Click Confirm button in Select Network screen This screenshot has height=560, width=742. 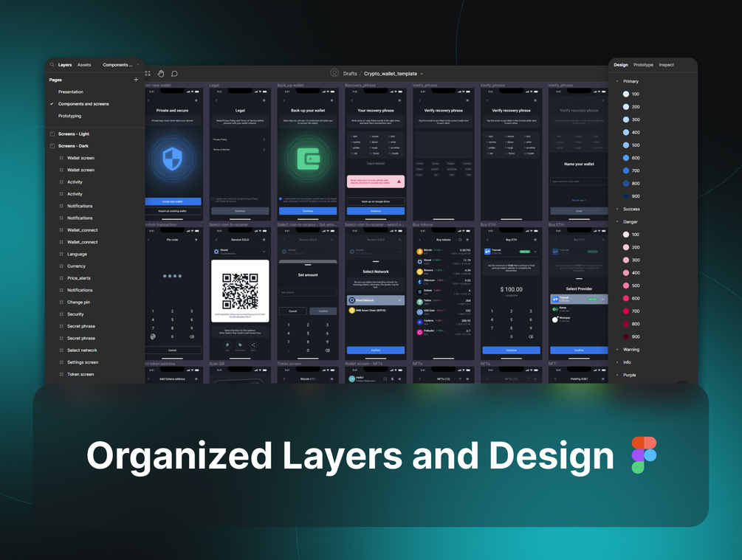(x=376, y=350)
